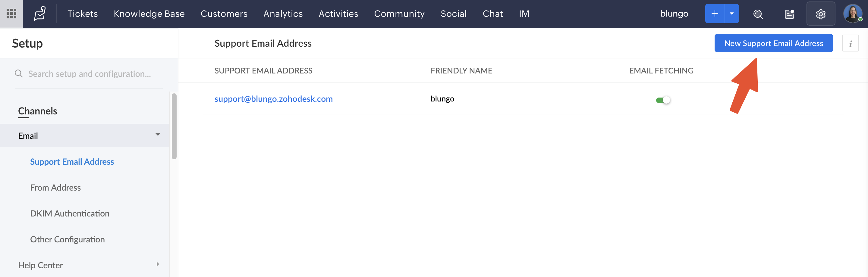Click the sidebar vertical scrollbar

[174, 126]
